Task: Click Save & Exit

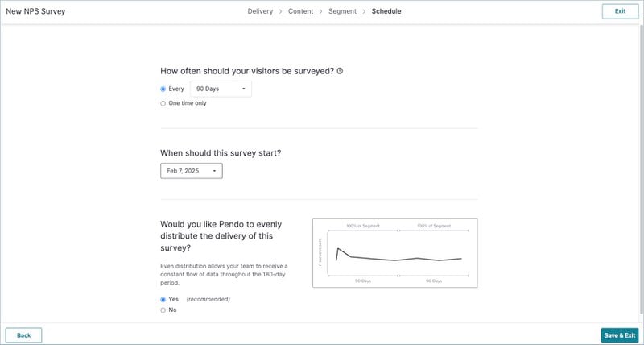Action: click(618, 335)
